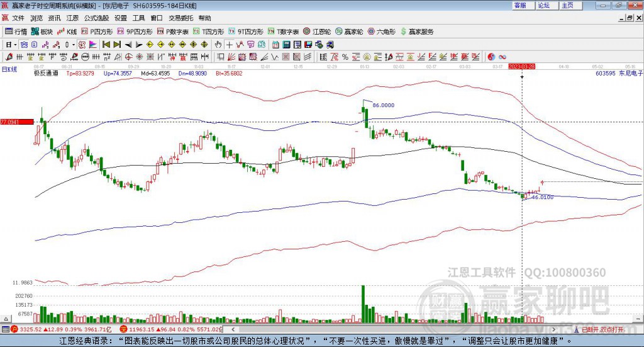This screenshot has height=347, width=644.
Task: Click horizontal scrollbar right arrow
Action: coord(553,329)
